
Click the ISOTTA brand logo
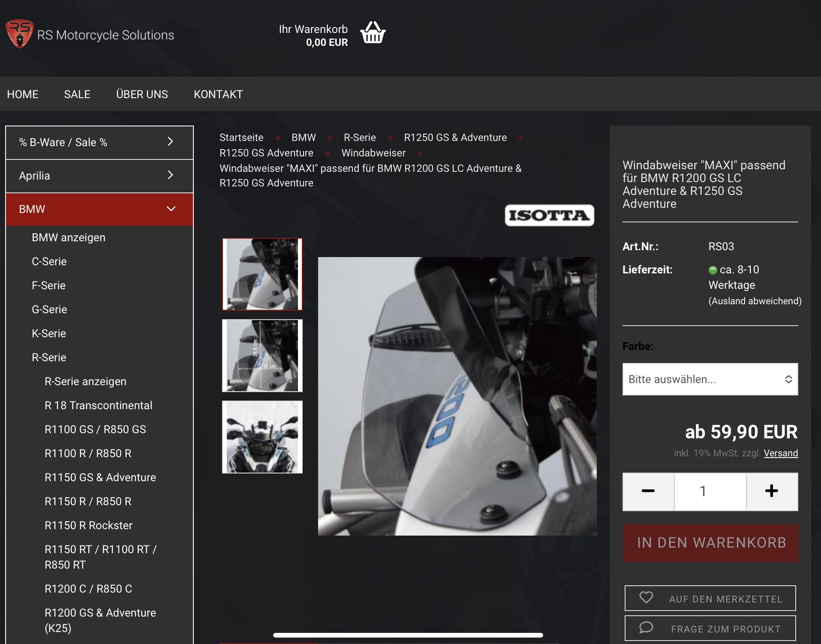(x=549, y=215)
